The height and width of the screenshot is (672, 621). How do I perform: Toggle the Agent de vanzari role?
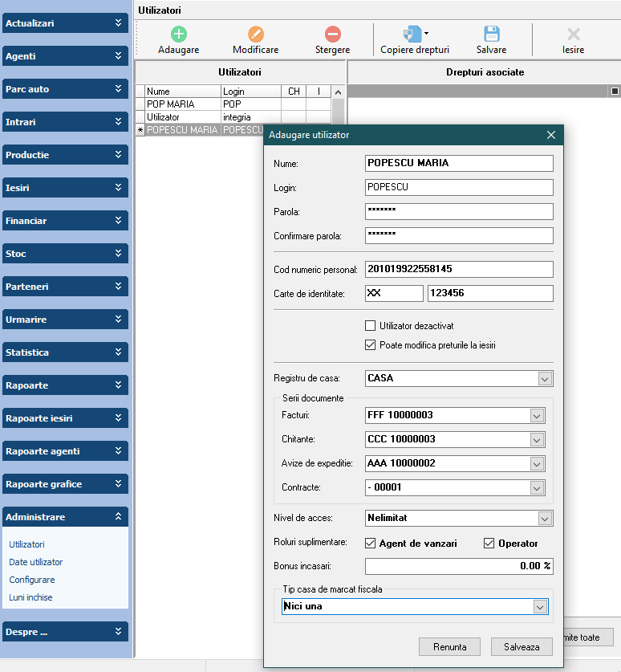pyautogui.click(x=370, y=544)
